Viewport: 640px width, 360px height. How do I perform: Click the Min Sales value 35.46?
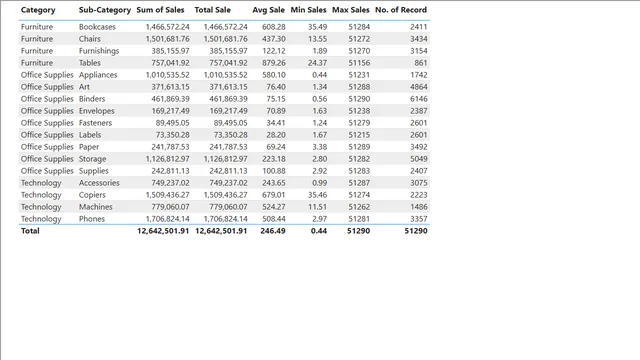317,195
